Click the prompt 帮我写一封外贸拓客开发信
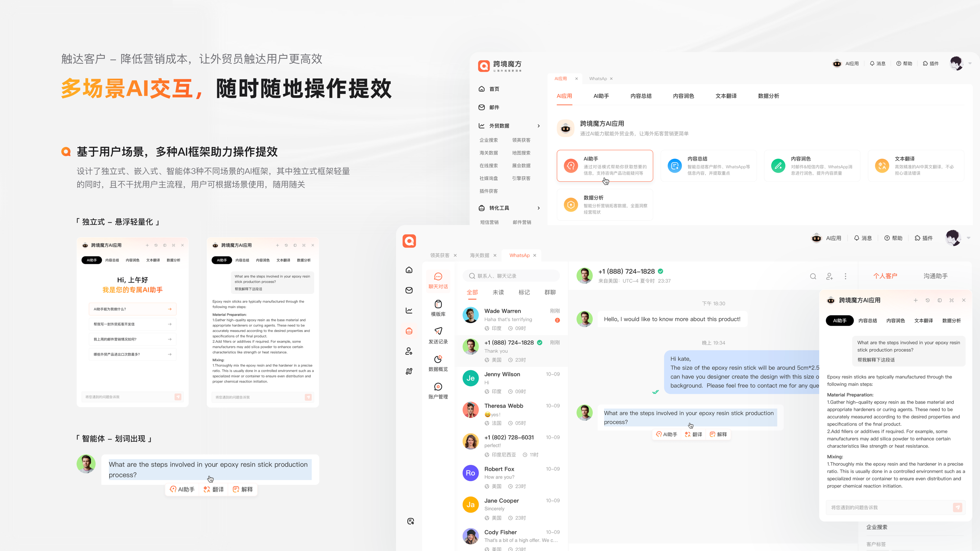The width and height of the screenshot is (980, 551). tap(132, 324)
